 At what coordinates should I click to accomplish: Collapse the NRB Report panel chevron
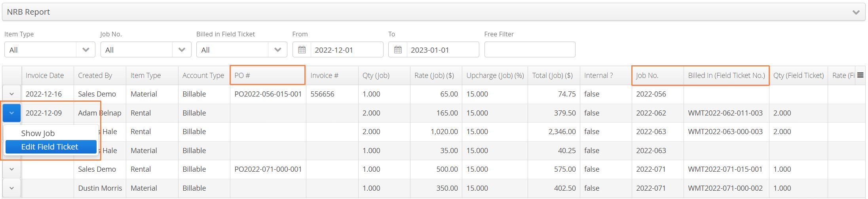coord(856,12)
